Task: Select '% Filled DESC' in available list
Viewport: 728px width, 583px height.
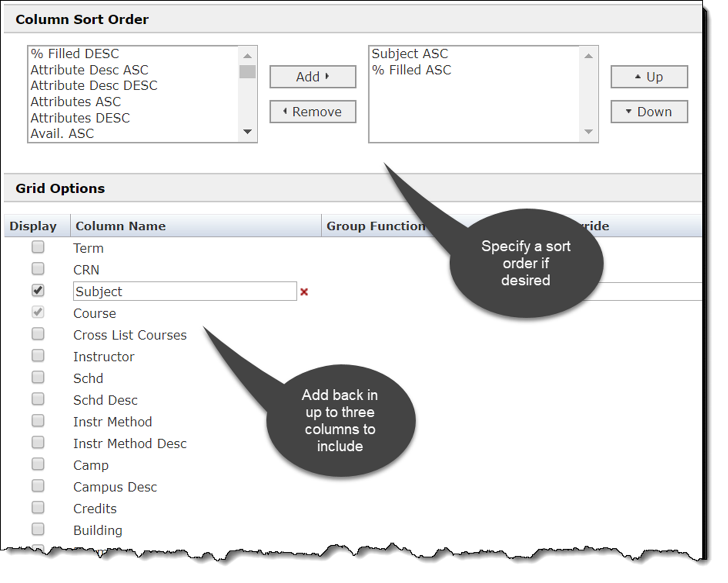Action: (x=75, y=54)
